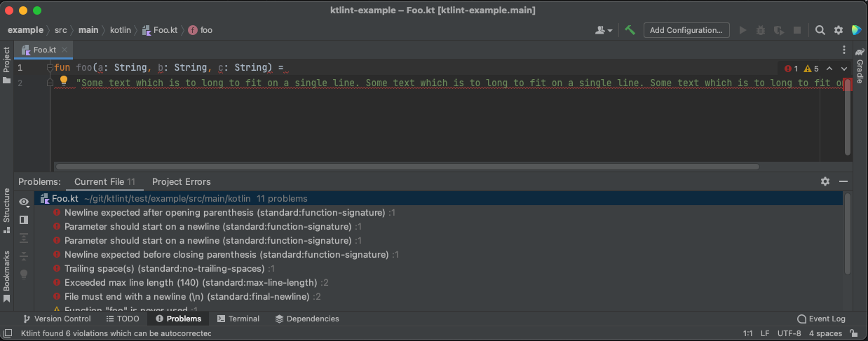Select 'Trailing space(s)' no-trailing-spaces problem

[x=165, y=268]
